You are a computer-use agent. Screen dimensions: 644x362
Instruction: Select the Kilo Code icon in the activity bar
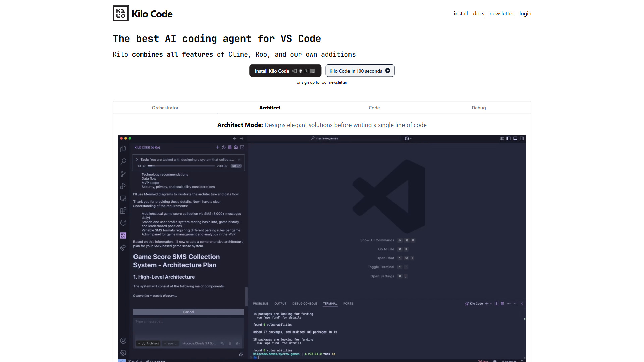(x=123, y=235)
